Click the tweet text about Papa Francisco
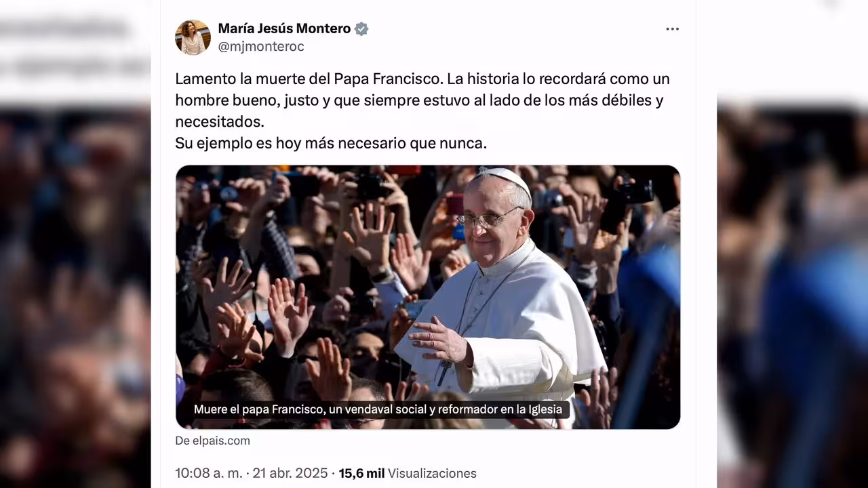 (422, 111)
